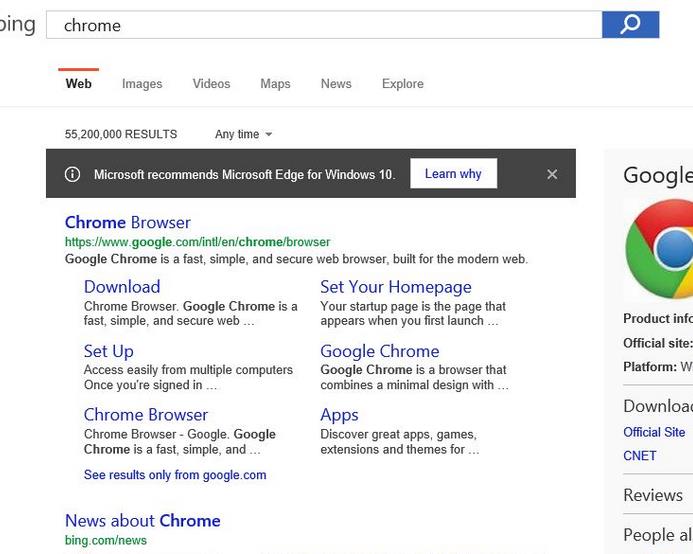The width and height of the screenshot is (693, 554).
Task: Open Official Site download link in sidebar
Action: tap(654, 432)
